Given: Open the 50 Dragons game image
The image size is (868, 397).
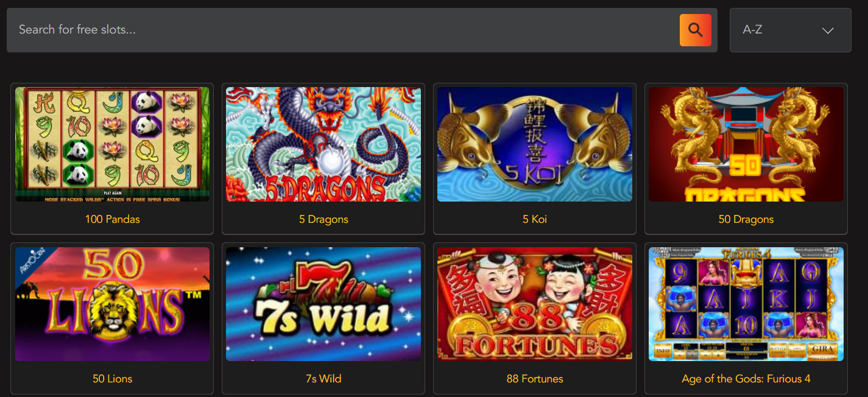Looking at the screenshot, I should click(x=746, y=144).
